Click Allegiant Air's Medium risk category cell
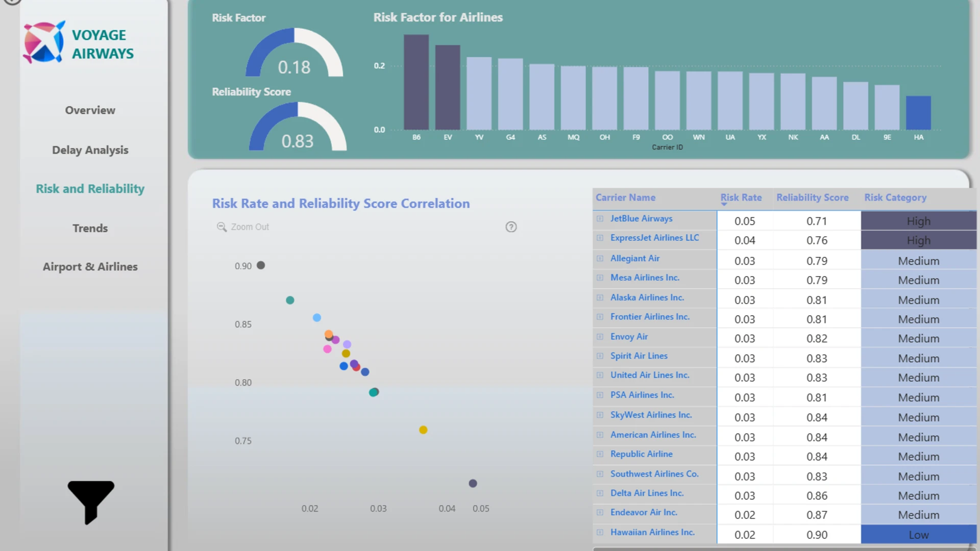This screenshot has width=980, height=551. tap(919, 261)
